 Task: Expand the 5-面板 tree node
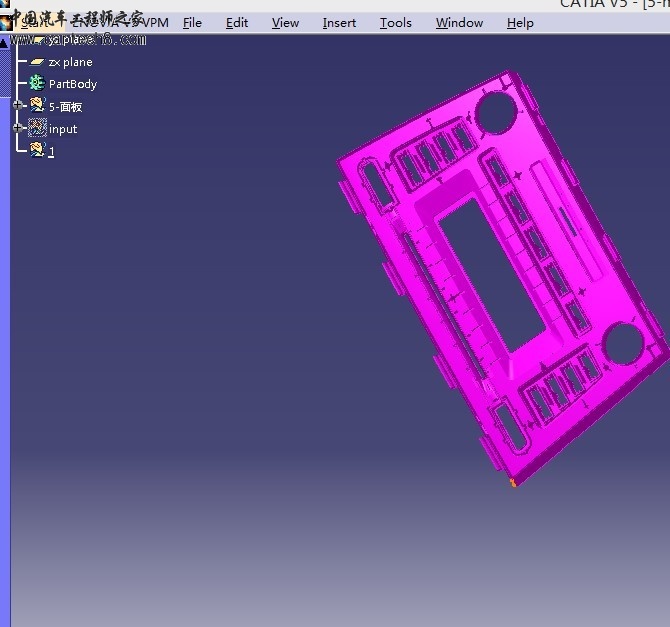coord(18,105)
